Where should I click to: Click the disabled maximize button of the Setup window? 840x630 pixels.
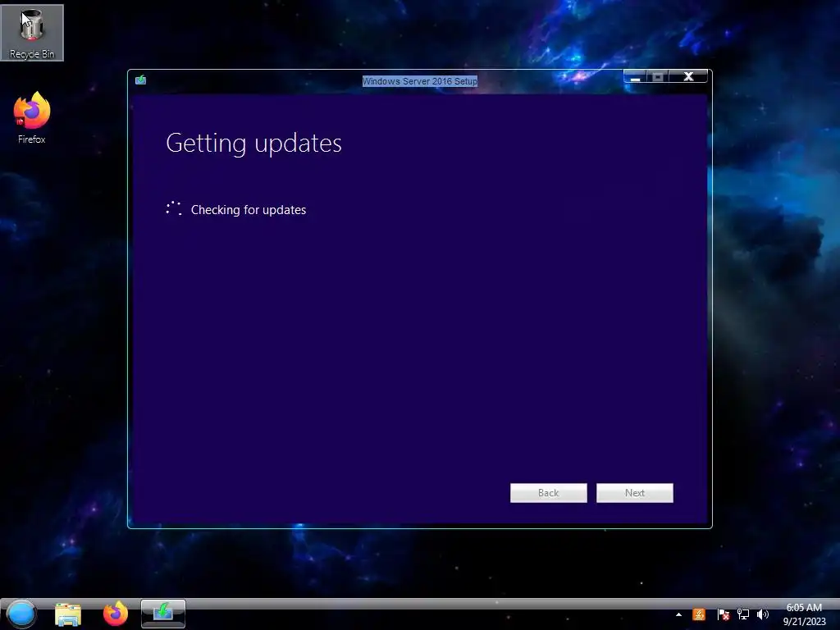(658, 76)
